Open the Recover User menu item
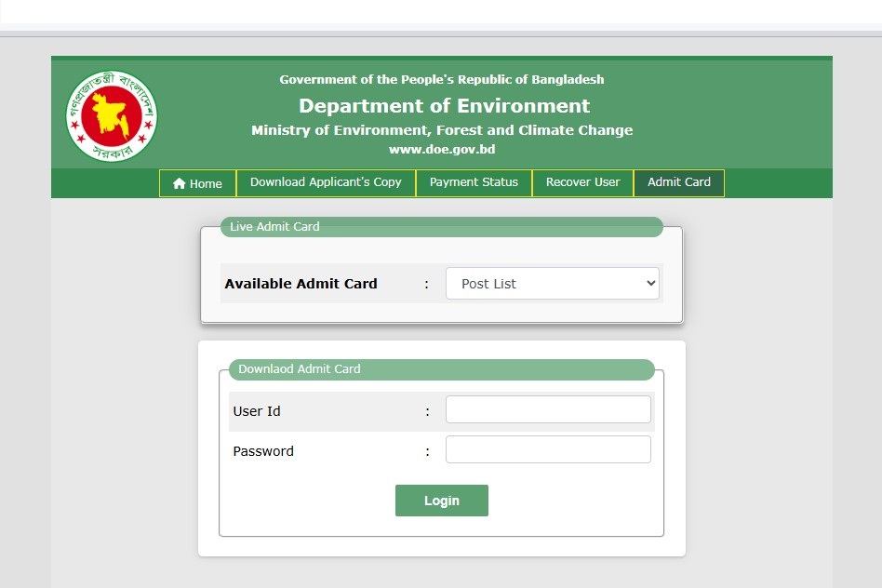 (582, 182)
